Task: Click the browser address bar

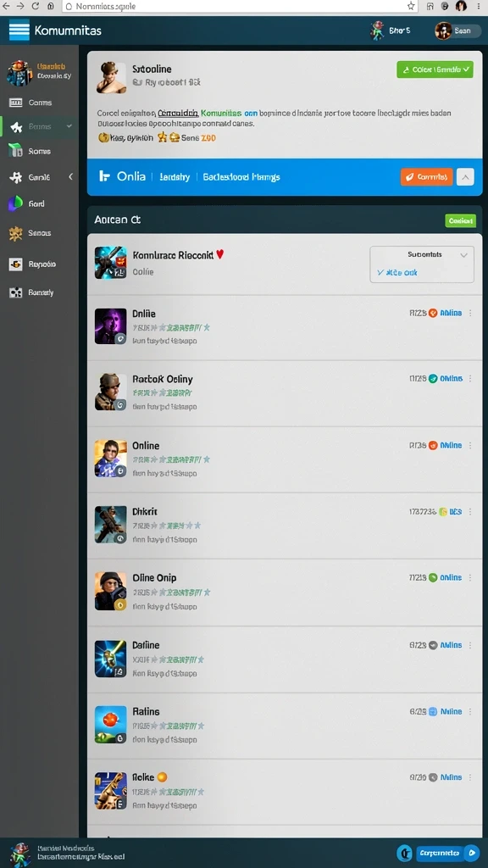Action: [240, 7]
